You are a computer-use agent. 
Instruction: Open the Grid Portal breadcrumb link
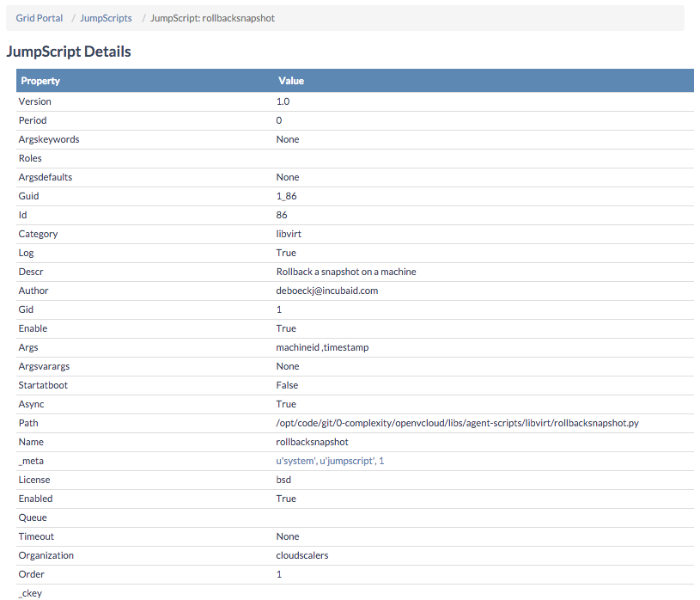(x=39, y=18)
